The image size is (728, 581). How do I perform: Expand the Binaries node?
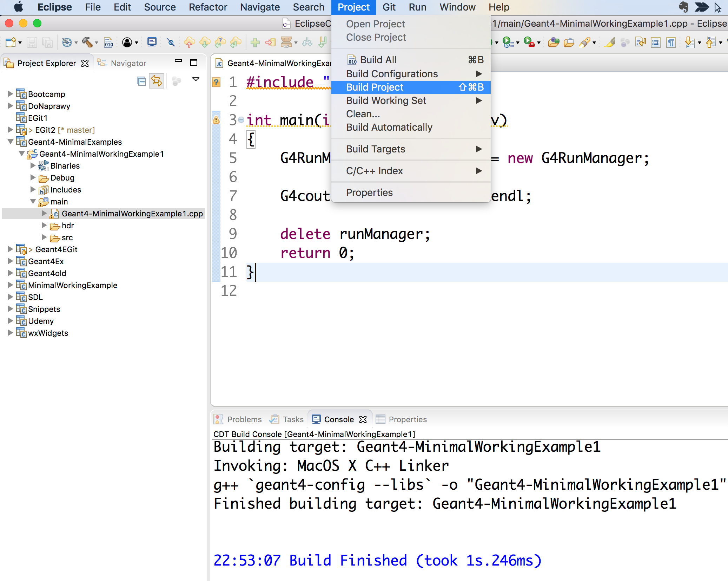(33, 165)
